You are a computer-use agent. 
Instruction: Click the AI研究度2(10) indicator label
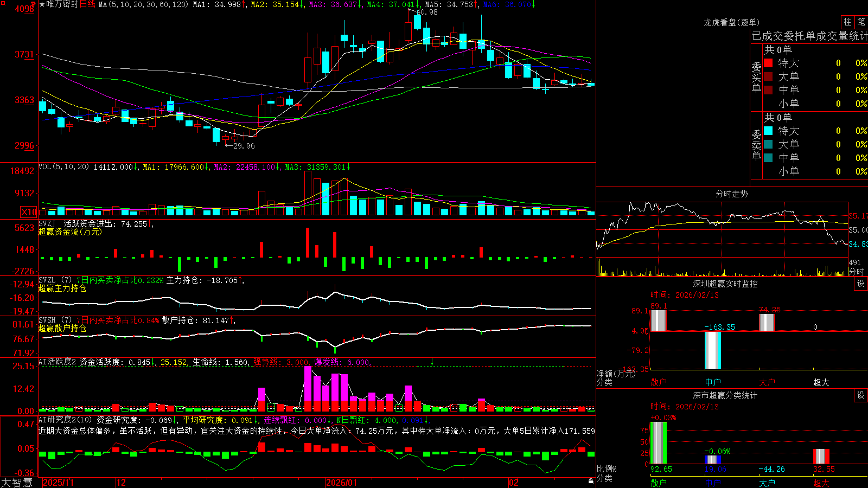pyautogui.click(x=65, y=420)
